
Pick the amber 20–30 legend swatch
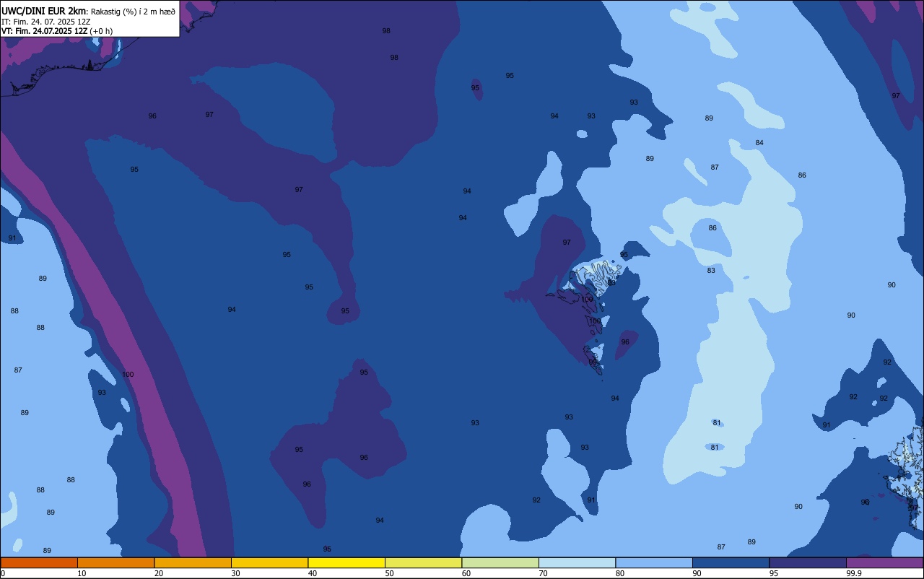193,562
